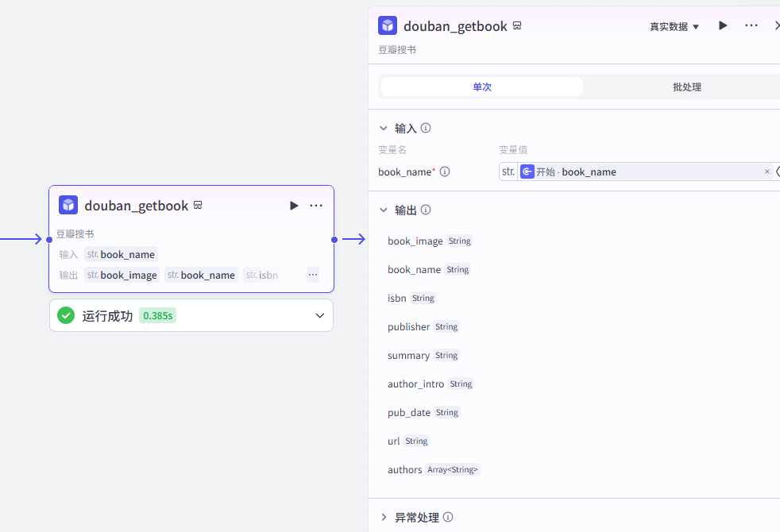Click the 开始 - book_name variable reference field
The width and height of the screenshot is (780, 532).
pos(645,172)
